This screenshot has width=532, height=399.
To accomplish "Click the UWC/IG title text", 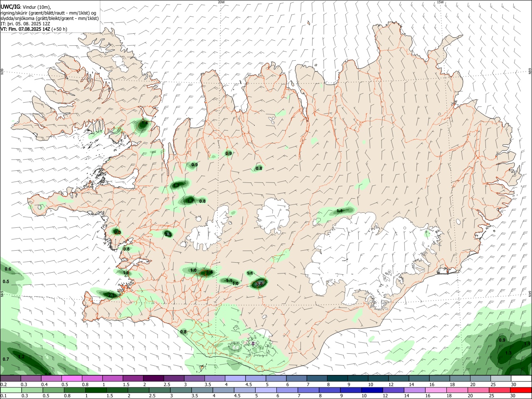I will pos(10,7).
